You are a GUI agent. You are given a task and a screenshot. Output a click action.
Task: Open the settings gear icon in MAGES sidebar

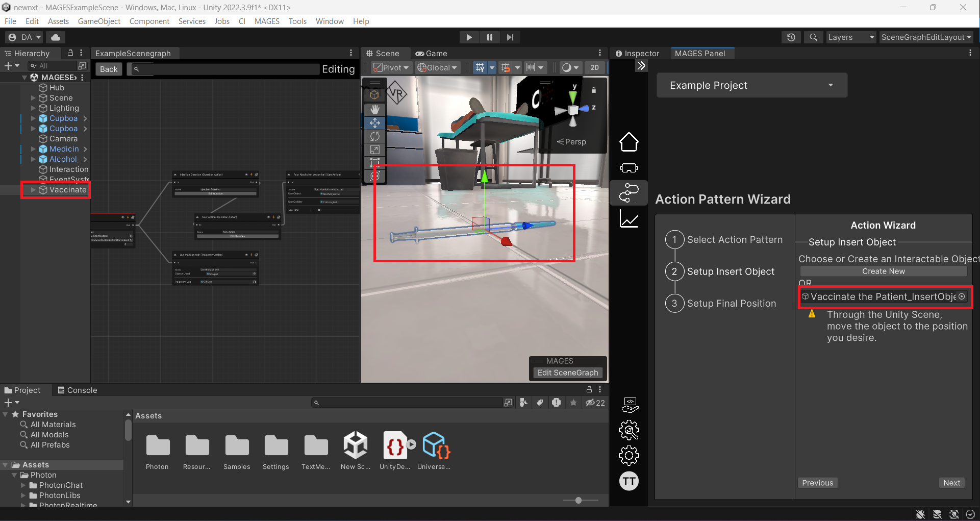(629, 456)
